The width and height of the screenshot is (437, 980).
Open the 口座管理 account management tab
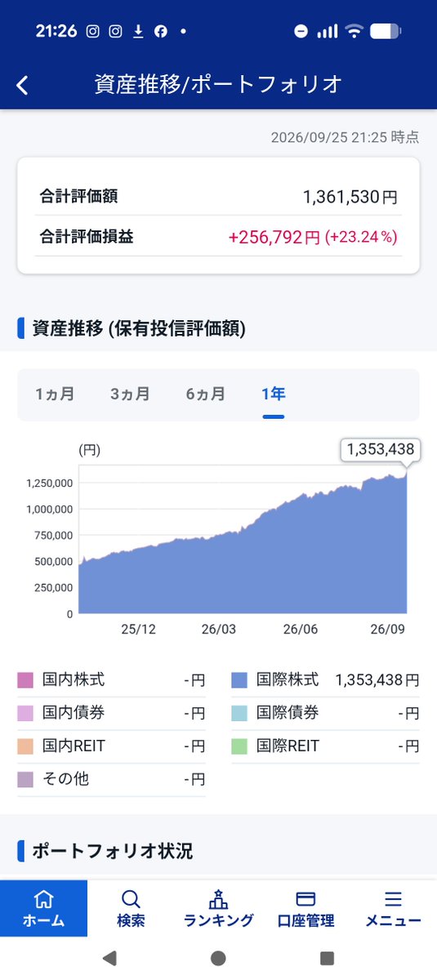pyautogui.click(x=305, y=908)
